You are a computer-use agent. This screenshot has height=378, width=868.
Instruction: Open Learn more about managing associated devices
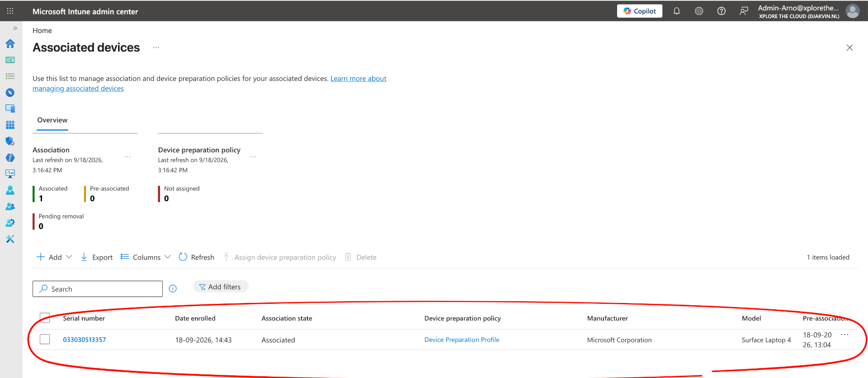(358, 79)
